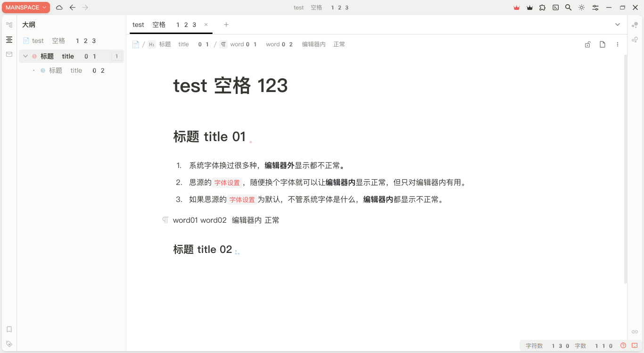Click the red crown membership icon
The image size is (644, 353).
point(516,8)
